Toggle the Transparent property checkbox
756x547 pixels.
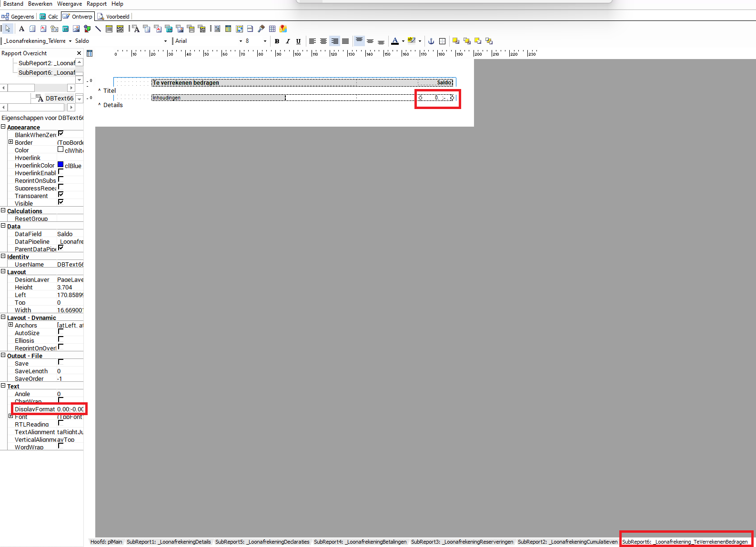60,195
